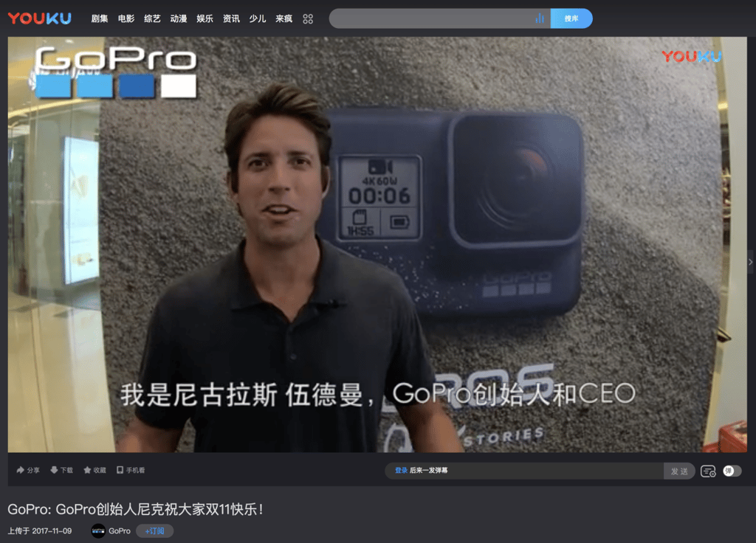Open 手机看 watch on phone
This screenshot has height=543, width=756.
pyautogui.click(x=131, y=470)
